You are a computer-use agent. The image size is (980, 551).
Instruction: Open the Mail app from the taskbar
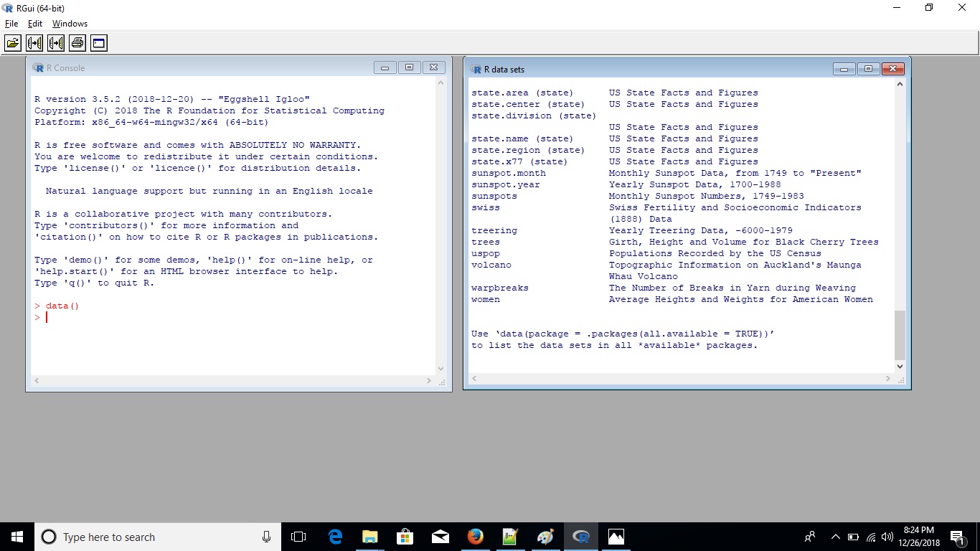point(440,537)
